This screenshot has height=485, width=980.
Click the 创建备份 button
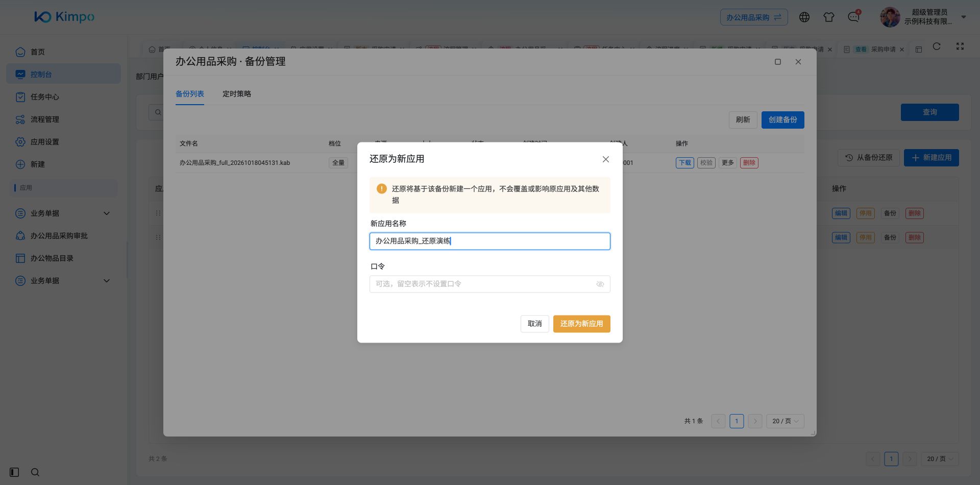pos(783,120)
